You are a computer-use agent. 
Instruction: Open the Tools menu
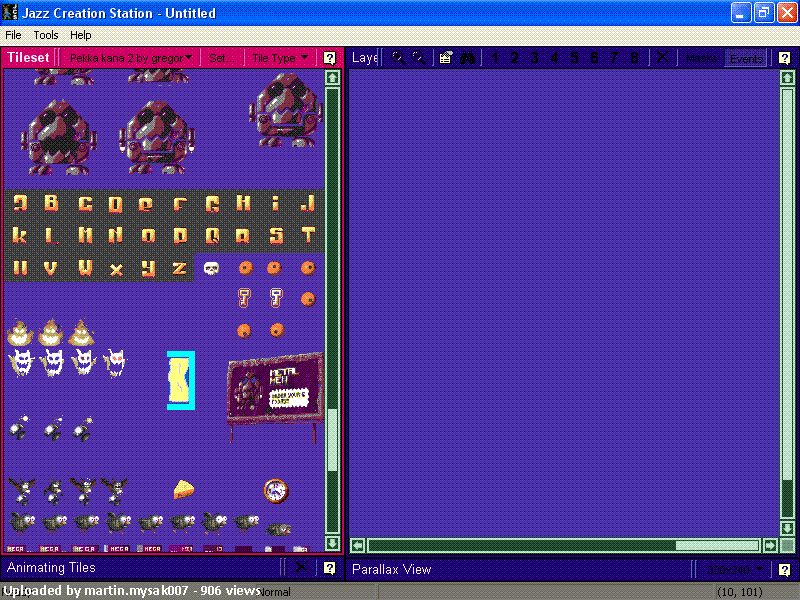(x=46, y=35)
